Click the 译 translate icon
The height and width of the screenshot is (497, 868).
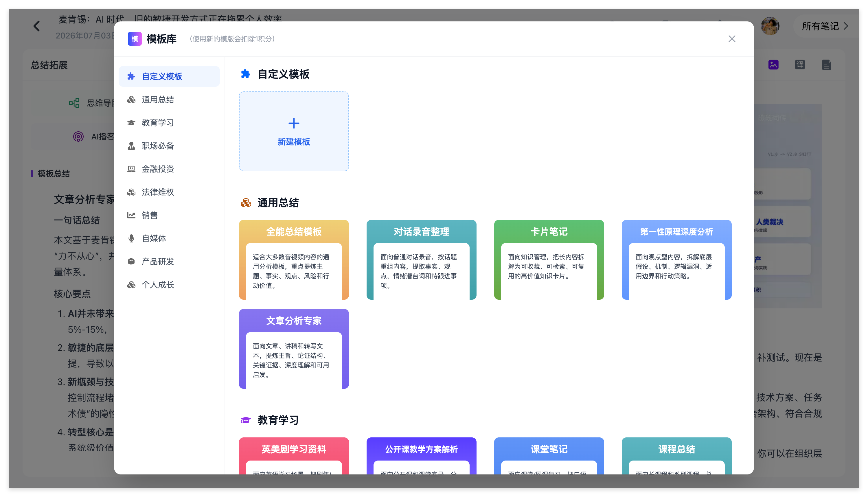click(x=800, y=65)
